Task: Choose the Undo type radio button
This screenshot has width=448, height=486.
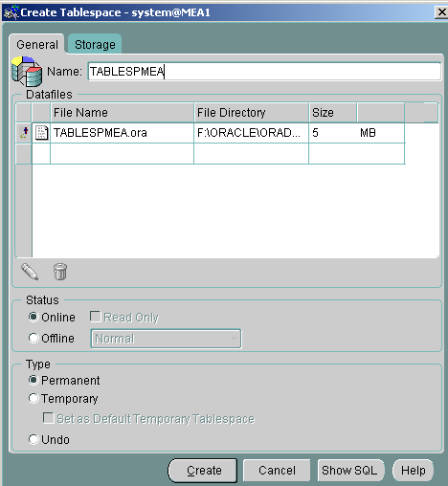Action: coord(34,439)
